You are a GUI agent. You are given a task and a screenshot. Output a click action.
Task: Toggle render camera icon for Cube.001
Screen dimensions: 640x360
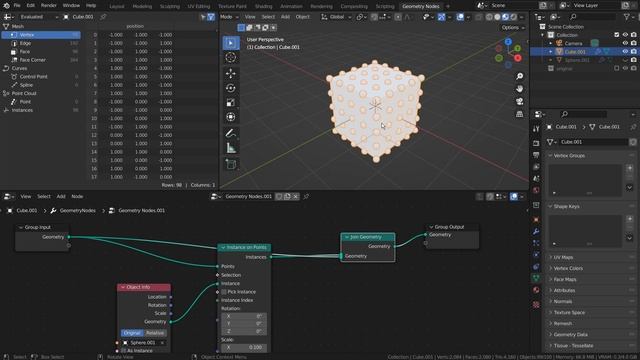pos(633,52)
